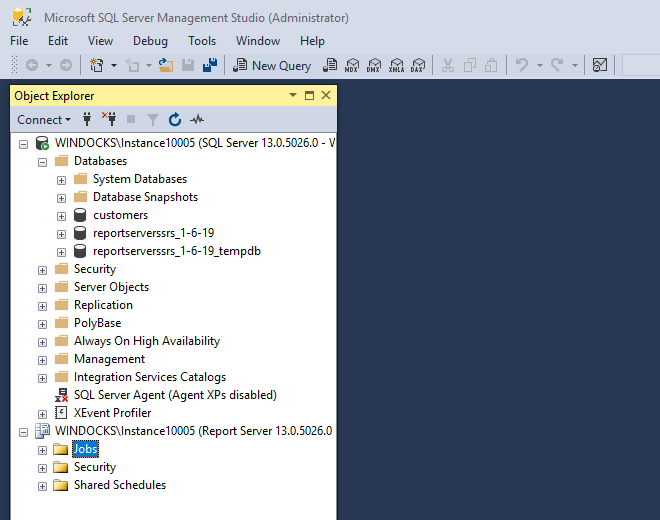
Task: Open a new DAX query
Action: point(418,65)
